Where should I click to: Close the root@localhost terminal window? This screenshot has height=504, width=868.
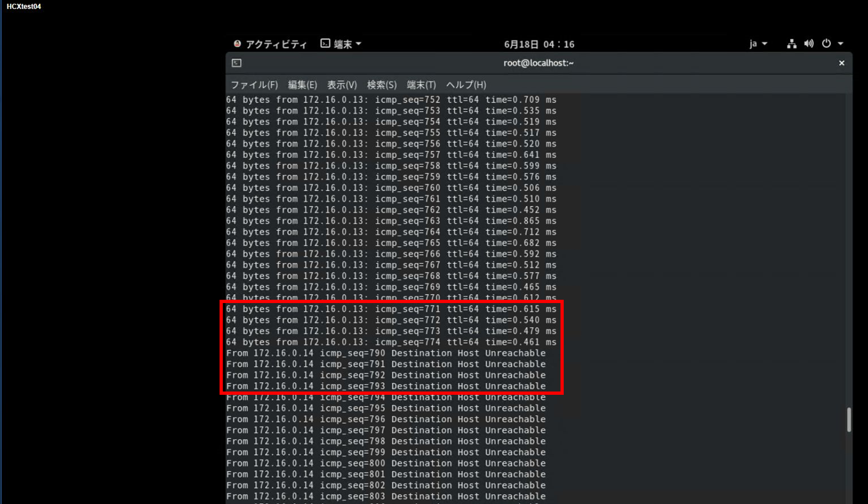point(841,63)
